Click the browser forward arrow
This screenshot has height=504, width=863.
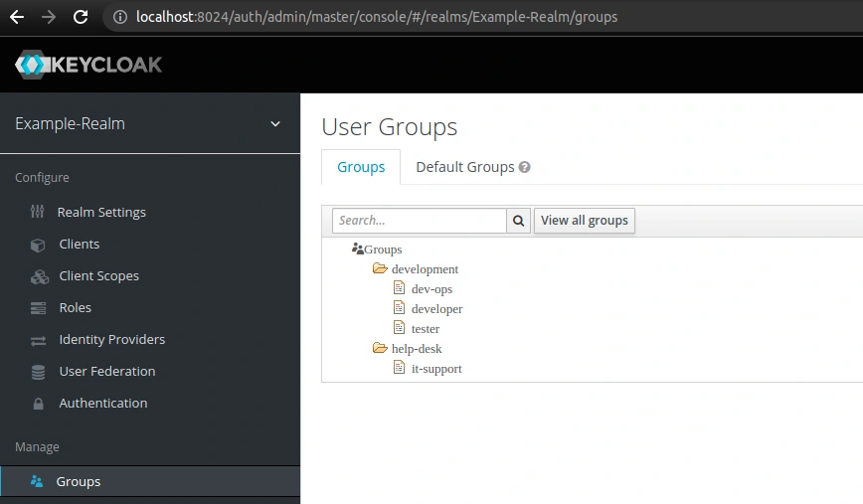click(x=49, y=17)
